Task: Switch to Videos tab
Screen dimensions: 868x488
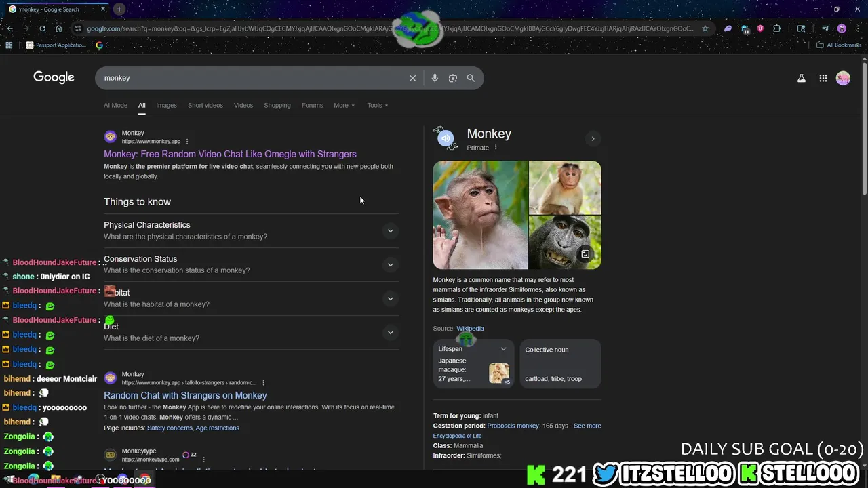Action: point(243,105)
